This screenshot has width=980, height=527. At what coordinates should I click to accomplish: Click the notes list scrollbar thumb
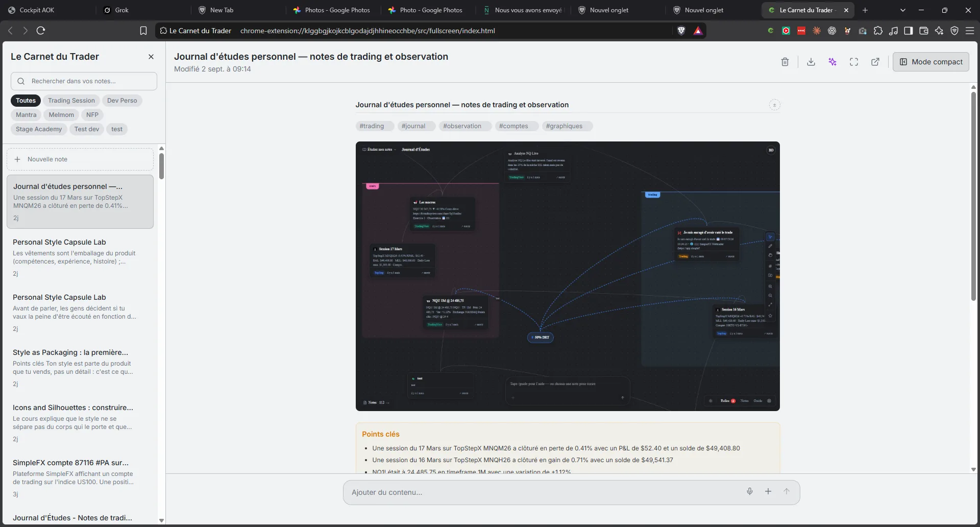pyautogui.click(x=161, y=166)
